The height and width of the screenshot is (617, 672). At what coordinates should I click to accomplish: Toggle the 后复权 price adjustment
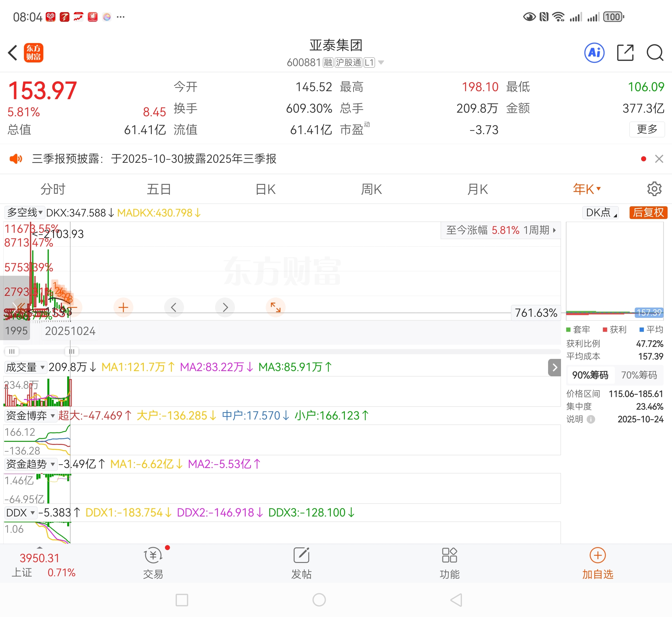(x=648, y=213)
